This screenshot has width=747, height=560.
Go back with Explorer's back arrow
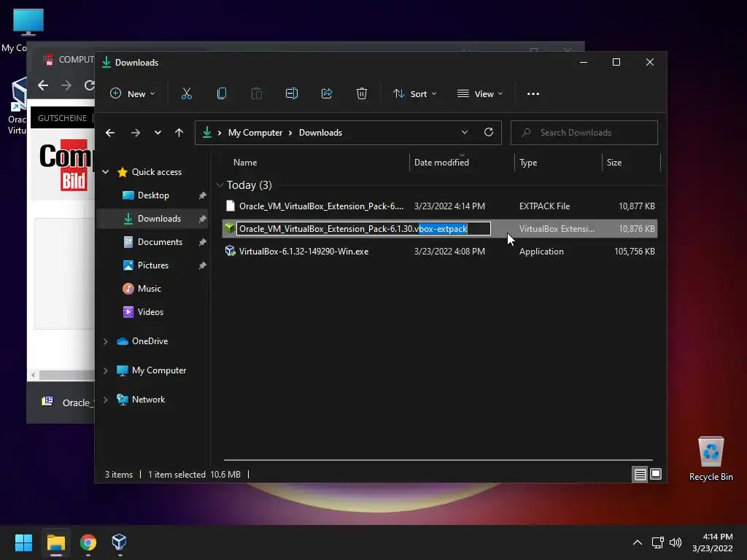[x=110, y=133]
